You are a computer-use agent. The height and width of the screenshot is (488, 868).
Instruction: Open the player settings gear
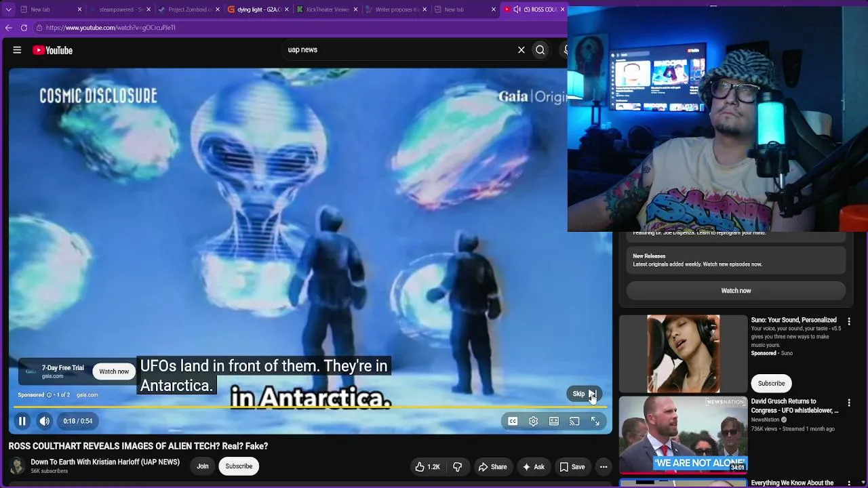534,421
